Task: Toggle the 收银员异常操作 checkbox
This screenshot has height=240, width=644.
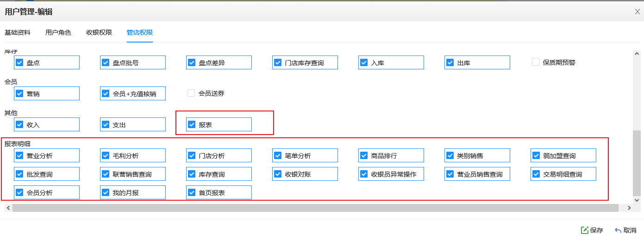Action: click(x=364, y=174)
